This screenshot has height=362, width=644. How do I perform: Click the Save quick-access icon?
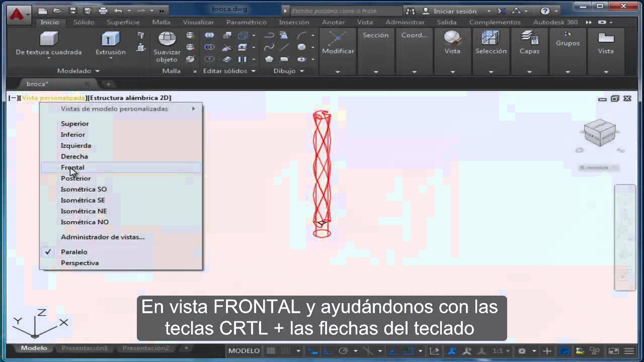(x=73, y=11)
